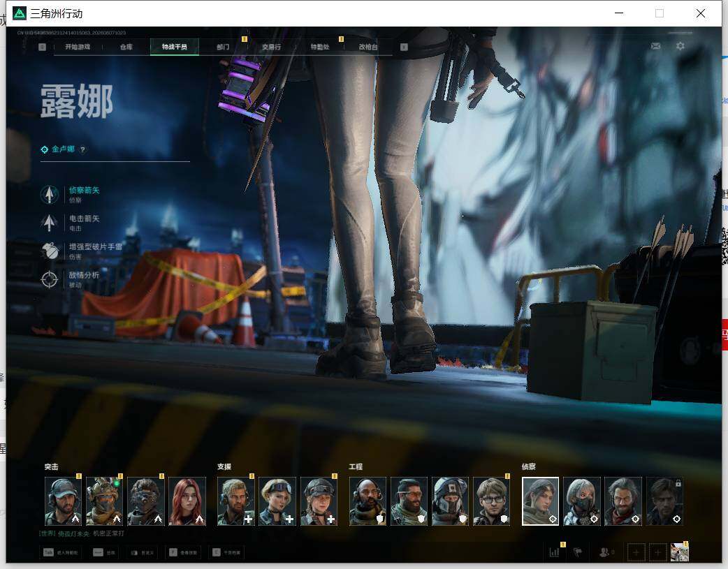
Task: Select the 特战干员 tab
Action: (x=175, y=47)
